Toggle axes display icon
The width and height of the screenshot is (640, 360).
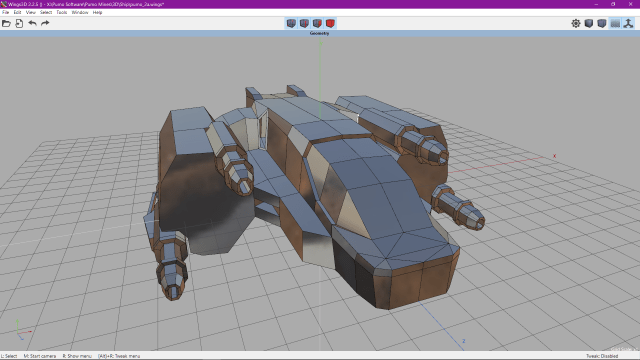(629, 23)
